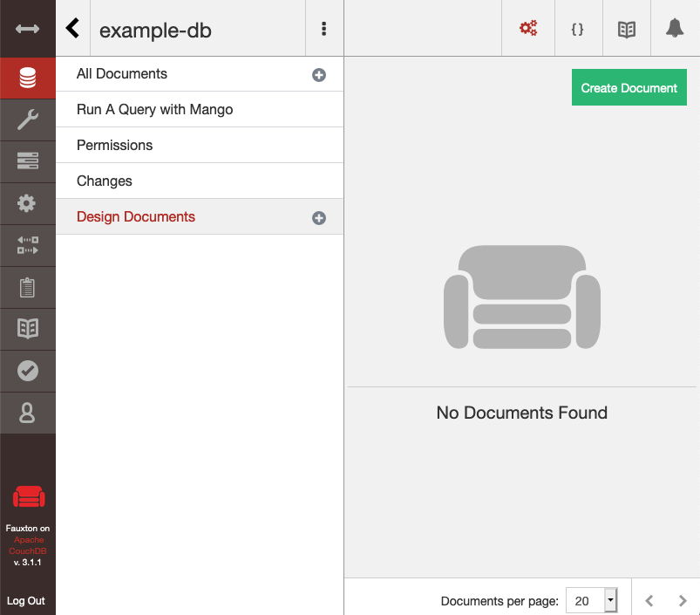The image size is (700, 615).
Task: Open the three-dot database options menu
Action: pyautogui.click(x=324, y=29)
